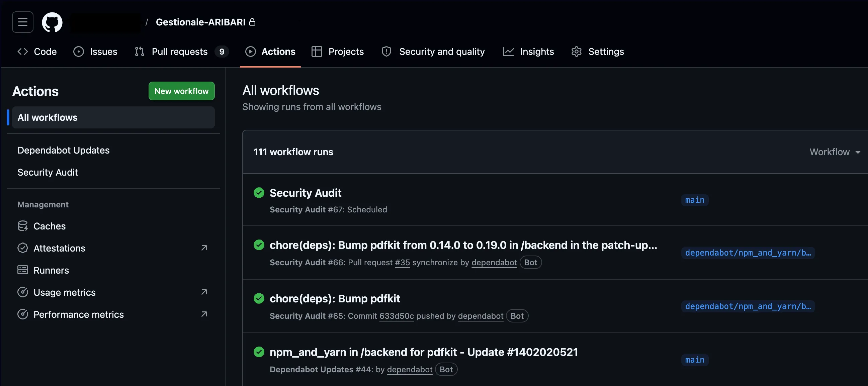Screen dimensions: 868x386
Task: Open the scheduled Security Audit run title
Action: [306, 193]
